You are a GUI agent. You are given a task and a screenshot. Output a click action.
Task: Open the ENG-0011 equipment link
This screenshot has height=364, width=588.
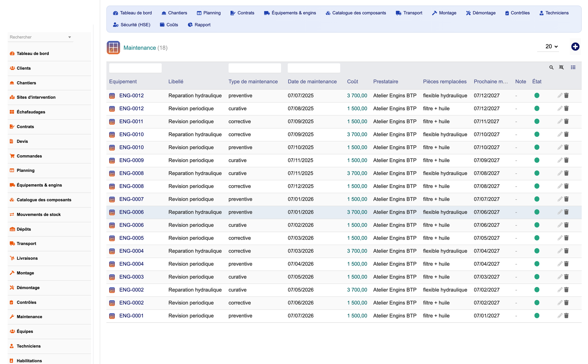pyautogui.click(x=131, y=121)
